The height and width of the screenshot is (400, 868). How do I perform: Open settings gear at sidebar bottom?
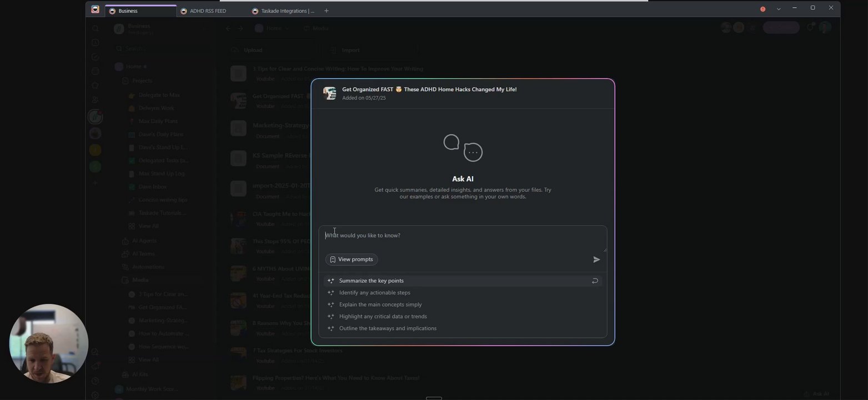[95, 395]
